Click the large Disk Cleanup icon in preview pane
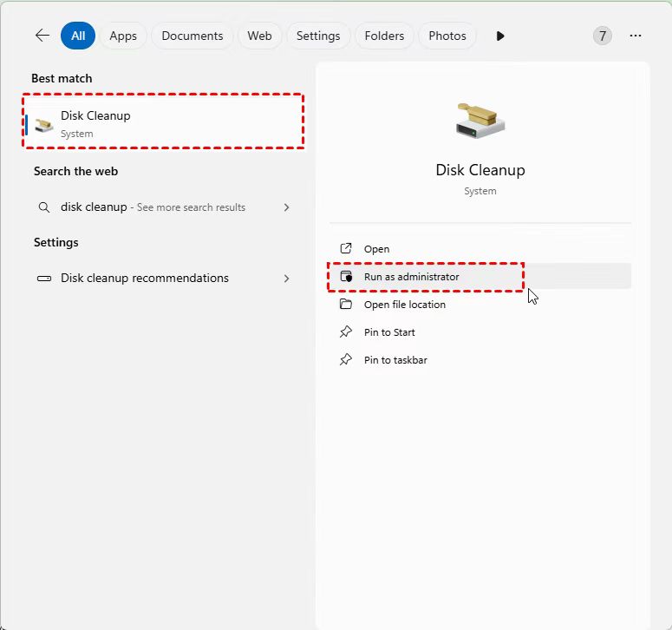Viewport: 672px width, 630px height. coord(480,120)
